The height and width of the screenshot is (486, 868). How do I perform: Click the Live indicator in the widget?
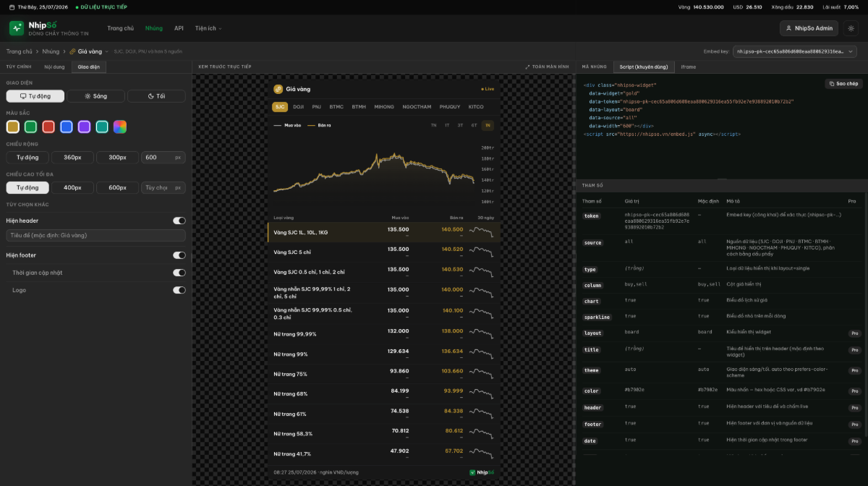(488, 89)
